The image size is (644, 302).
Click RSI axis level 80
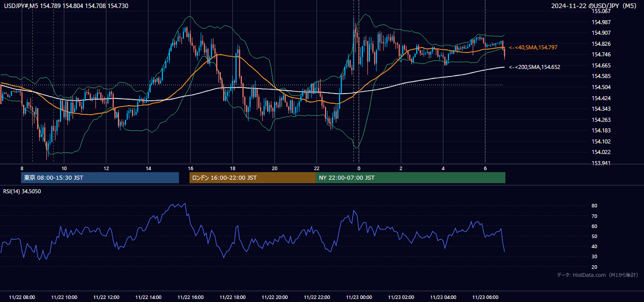[x=594, y=206]
